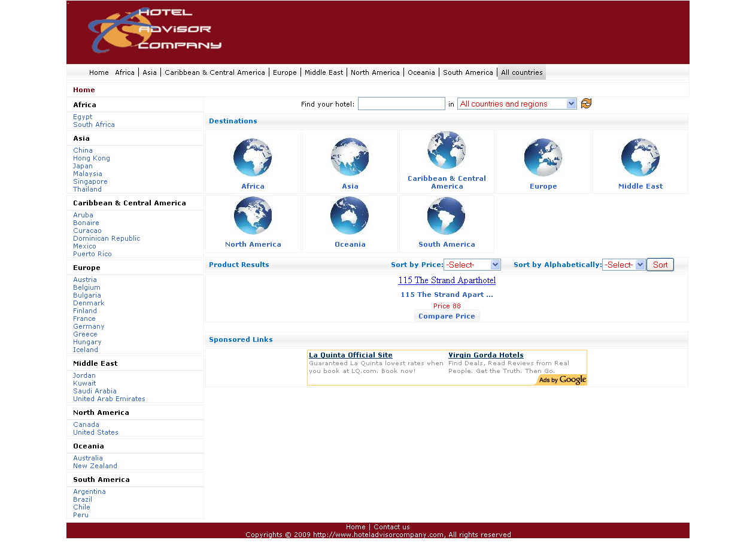Select North America in the nav bar
The height and width of the screenshot is (543, 756).
point(375,72)
